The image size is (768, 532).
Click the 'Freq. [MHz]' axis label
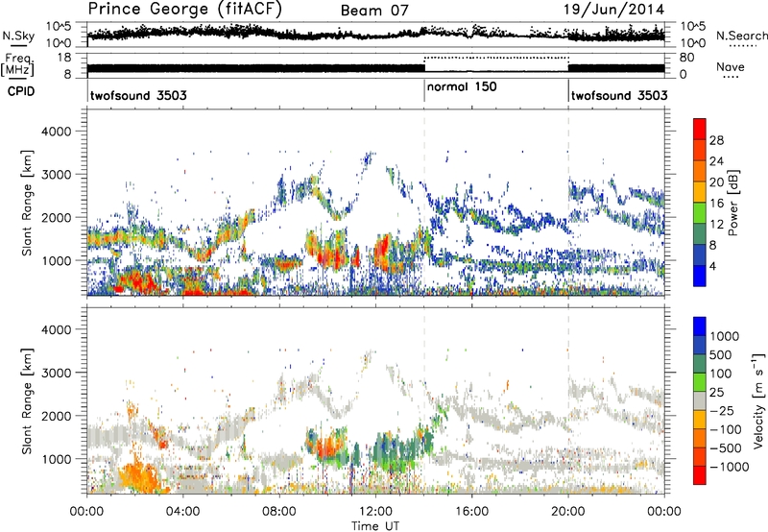(17, 64)
